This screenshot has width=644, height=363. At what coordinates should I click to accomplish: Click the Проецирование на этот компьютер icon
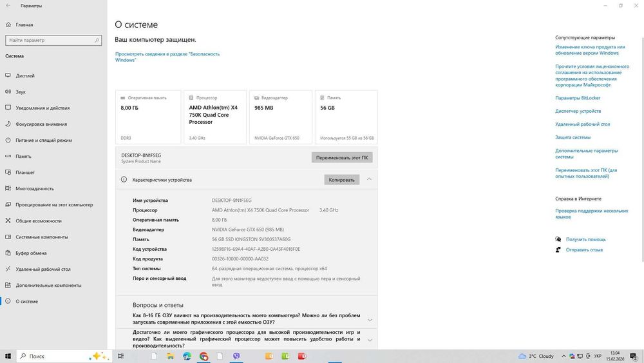click(8, 204)
